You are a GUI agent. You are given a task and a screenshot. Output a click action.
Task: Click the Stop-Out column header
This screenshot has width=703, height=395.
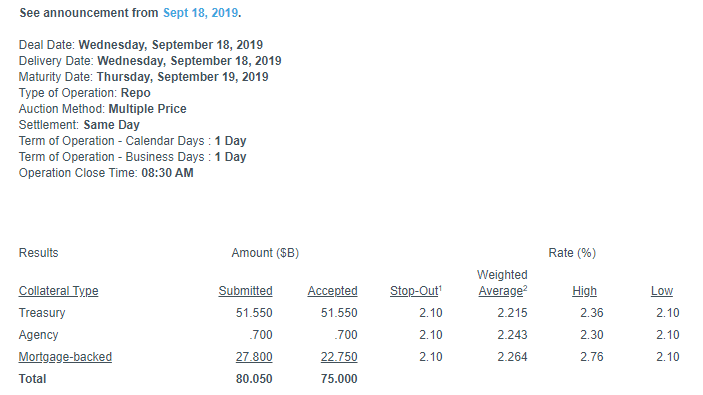416,291
